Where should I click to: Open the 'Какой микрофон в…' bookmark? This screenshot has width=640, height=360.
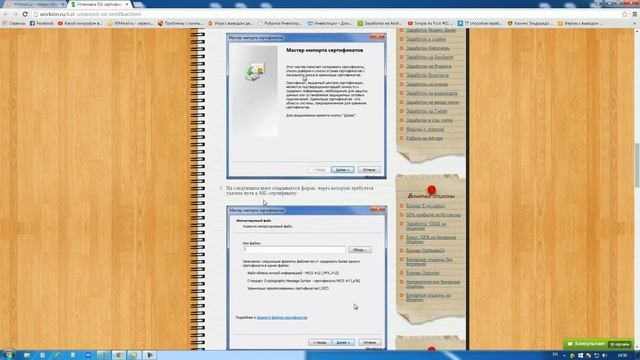(80, 23)
